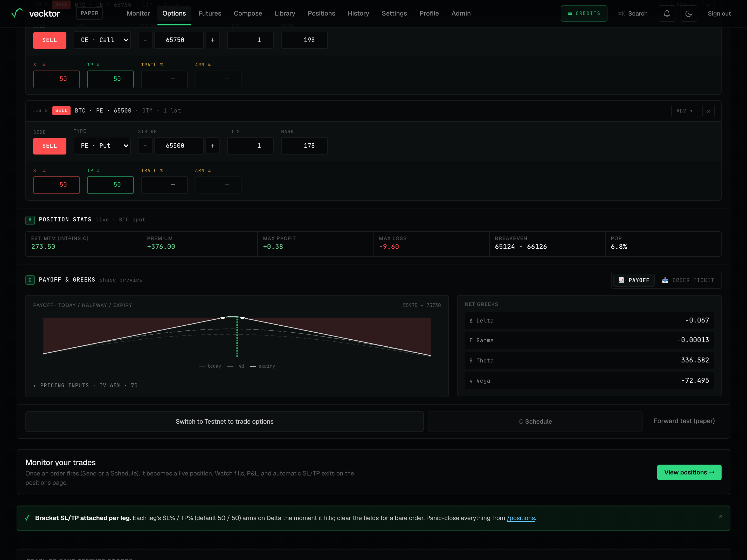Screen dimensions: 747x560
Task: Click the POP value 6.8%
Action: [x=619, y=247]
